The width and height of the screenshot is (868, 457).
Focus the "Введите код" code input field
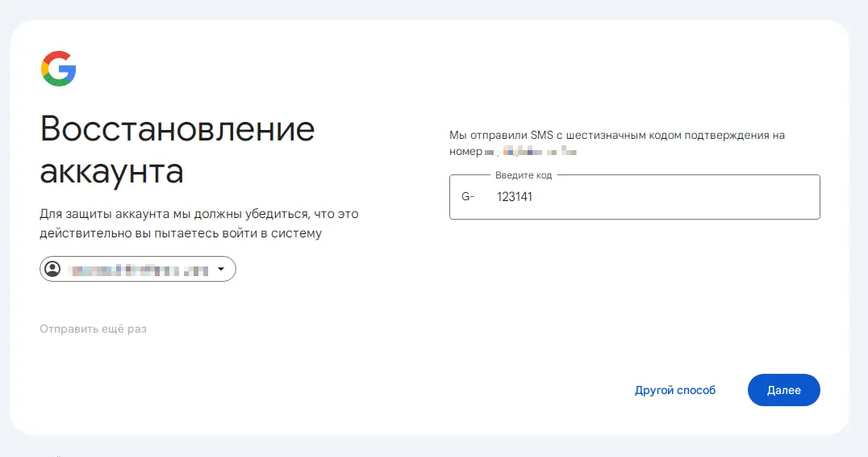tap(634, 197)
